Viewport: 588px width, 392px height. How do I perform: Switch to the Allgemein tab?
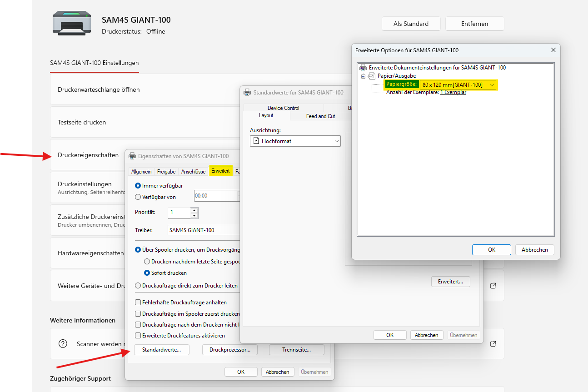(141, 171)
